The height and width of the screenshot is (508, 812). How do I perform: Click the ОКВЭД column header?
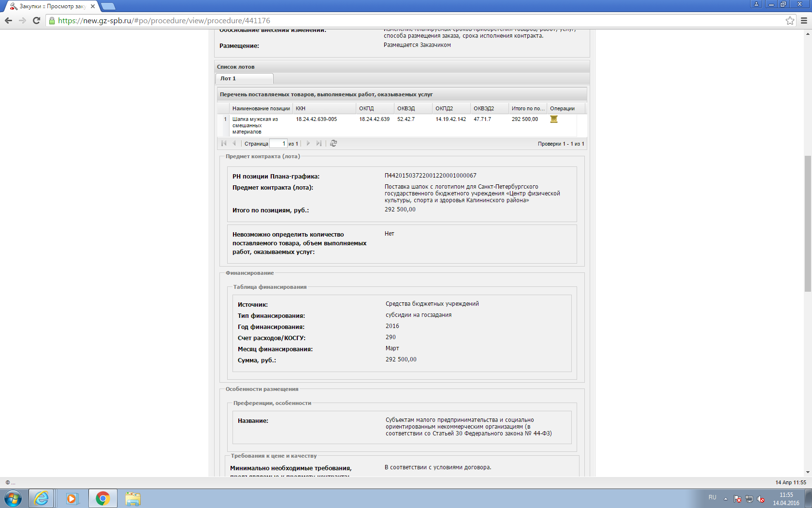click(x=413, y=108)
